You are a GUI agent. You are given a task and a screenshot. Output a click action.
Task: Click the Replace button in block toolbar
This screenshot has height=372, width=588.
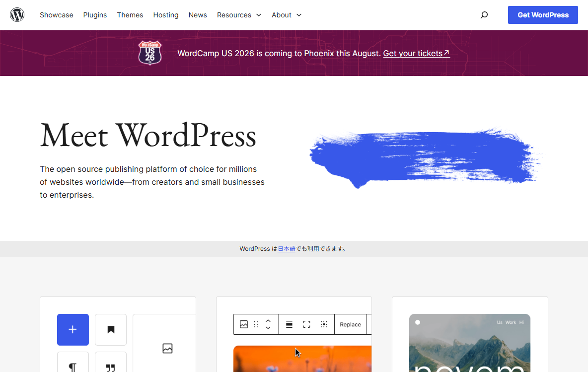click(x=350, y=324)
